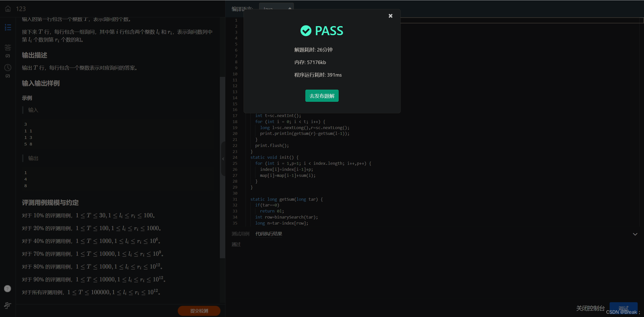Click the bottom-left runner sidebar icon
The image size is (644, 317).
point(8,305)
